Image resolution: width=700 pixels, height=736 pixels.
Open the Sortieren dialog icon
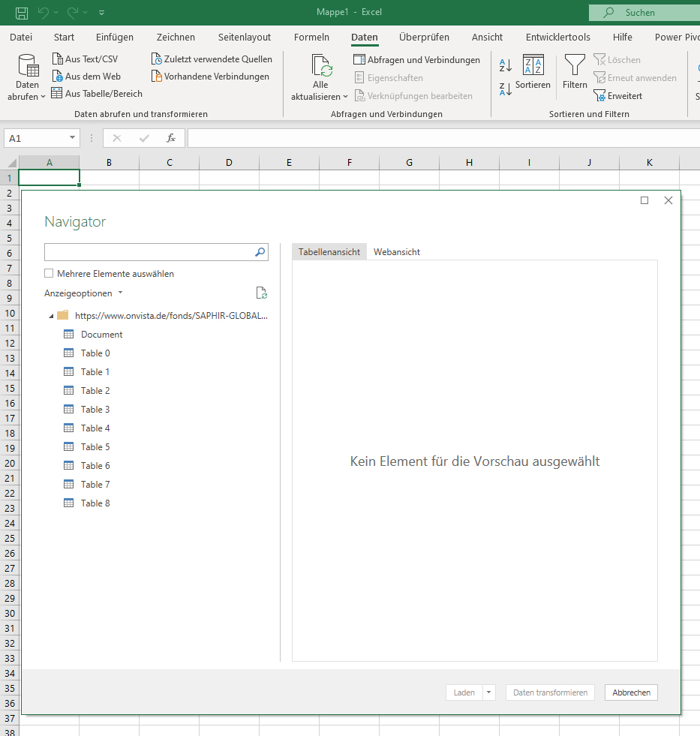(533, 65)
